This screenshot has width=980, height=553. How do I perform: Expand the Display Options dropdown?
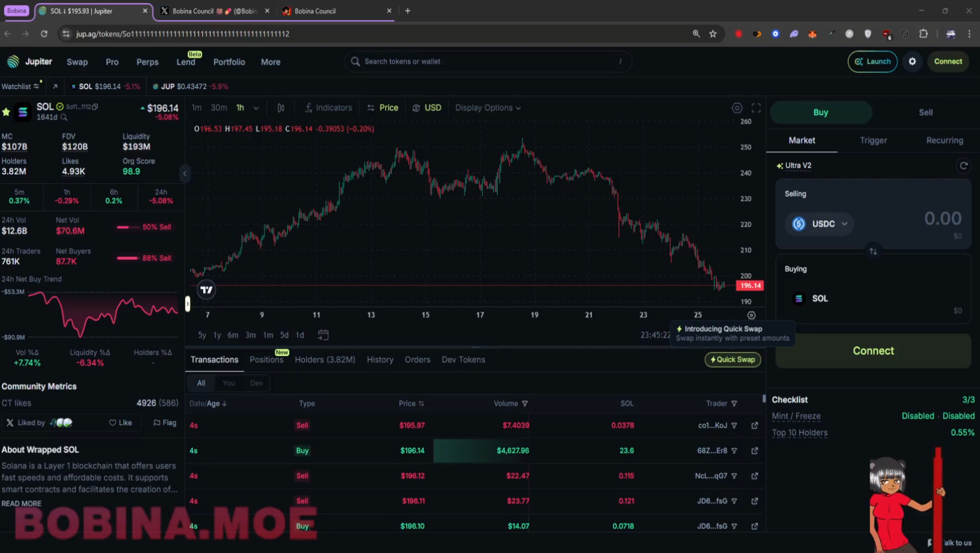[x=488, y=108]
